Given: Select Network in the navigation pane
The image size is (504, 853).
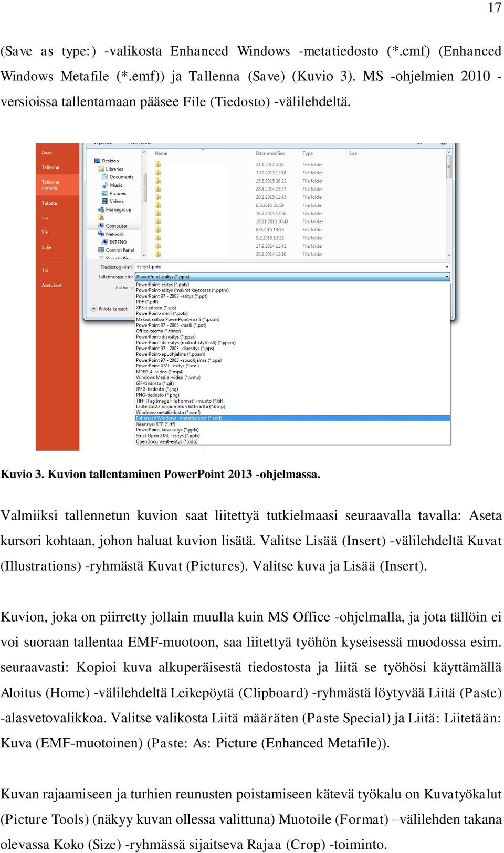Looking at the screenshot, I should [111, 234].
